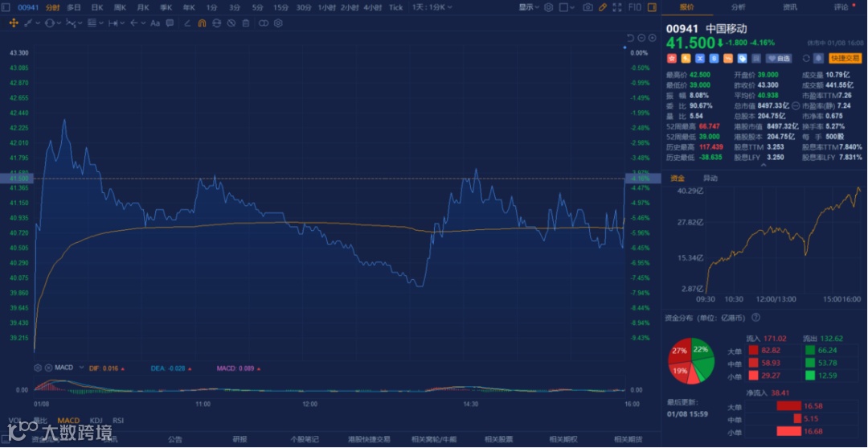Viewport: 868px width, 448px height.
Task: Select the KDJ indicator
Action: coord(96,421)
